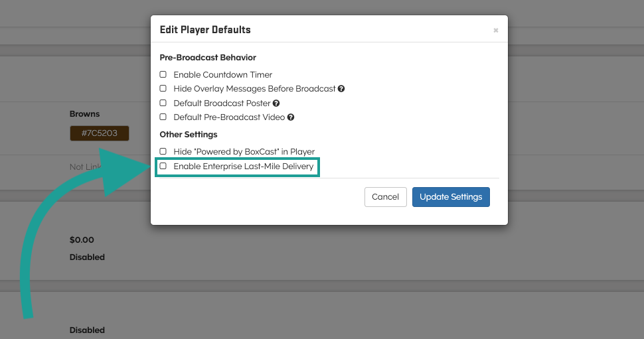Enable the Countdown Timer checkbox
Screen dimensions: 644x339
click(x=163, y=75)
